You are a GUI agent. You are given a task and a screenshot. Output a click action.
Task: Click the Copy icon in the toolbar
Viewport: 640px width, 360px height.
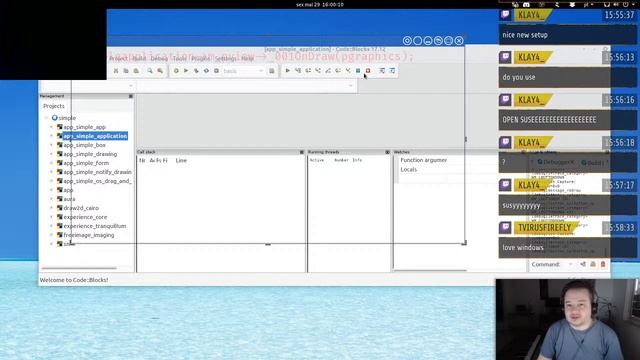pos(126,71)
